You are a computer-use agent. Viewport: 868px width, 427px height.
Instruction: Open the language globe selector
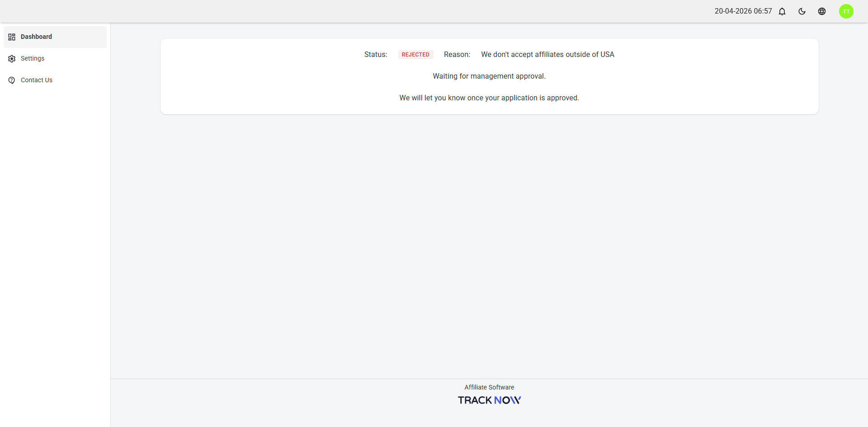(822, 11)
